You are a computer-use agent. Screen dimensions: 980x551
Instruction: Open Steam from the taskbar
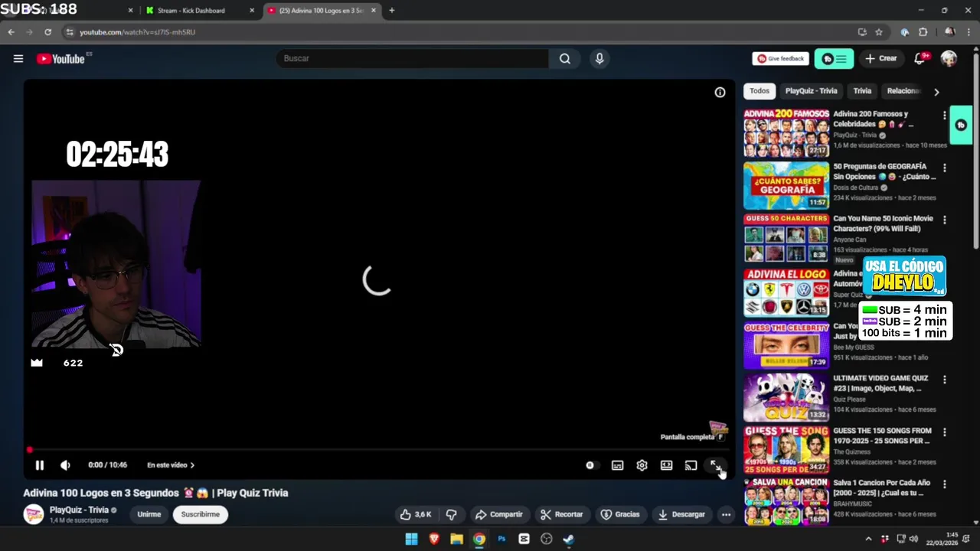[568, 539]
